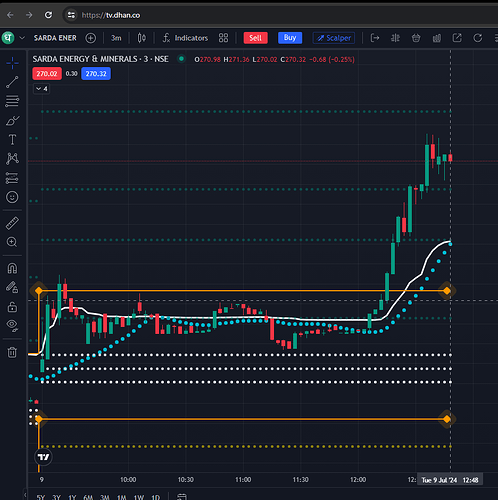Go forward in the browser

tap(29, 15)
